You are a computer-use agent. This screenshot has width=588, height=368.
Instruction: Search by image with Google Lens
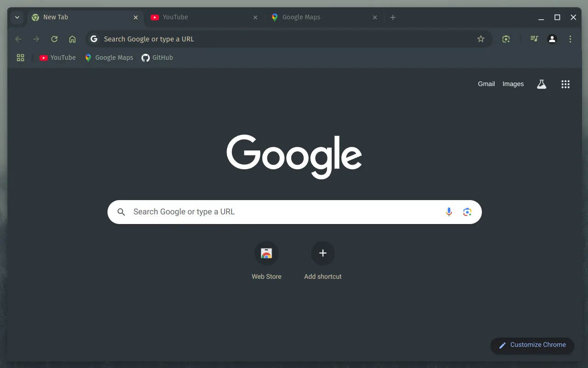click(x=467, y=212)
